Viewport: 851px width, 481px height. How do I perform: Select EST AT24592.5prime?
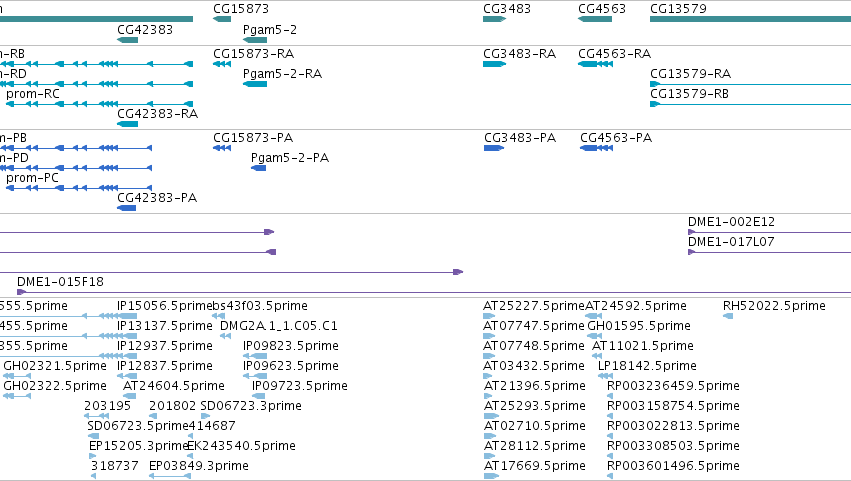click(x=594, y=316)
